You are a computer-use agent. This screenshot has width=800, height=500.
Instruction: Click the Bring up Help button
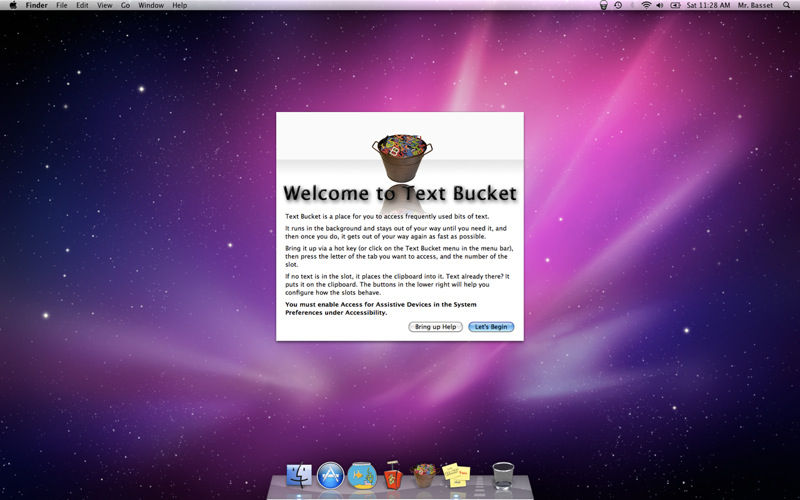[x=435, y=327]
